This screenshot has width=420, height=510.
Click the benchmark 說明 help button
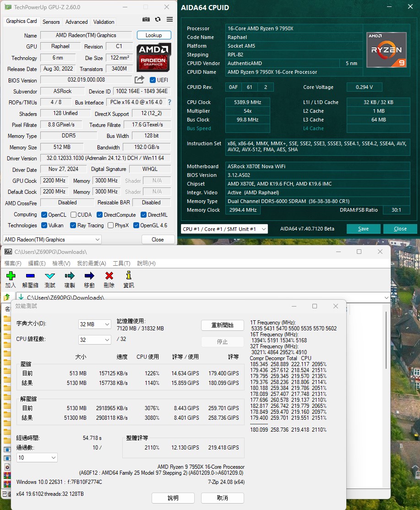coord(173,498)
